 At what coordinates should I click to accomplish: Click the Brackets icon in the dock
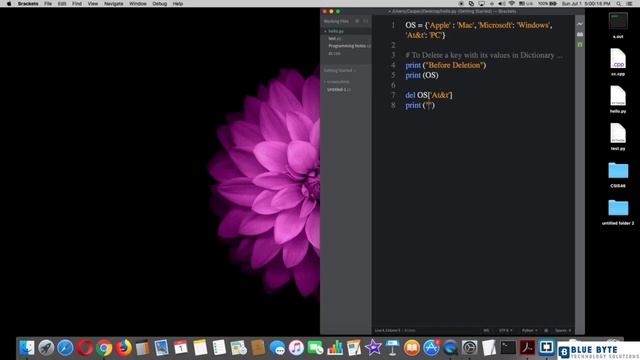(547, 348)
